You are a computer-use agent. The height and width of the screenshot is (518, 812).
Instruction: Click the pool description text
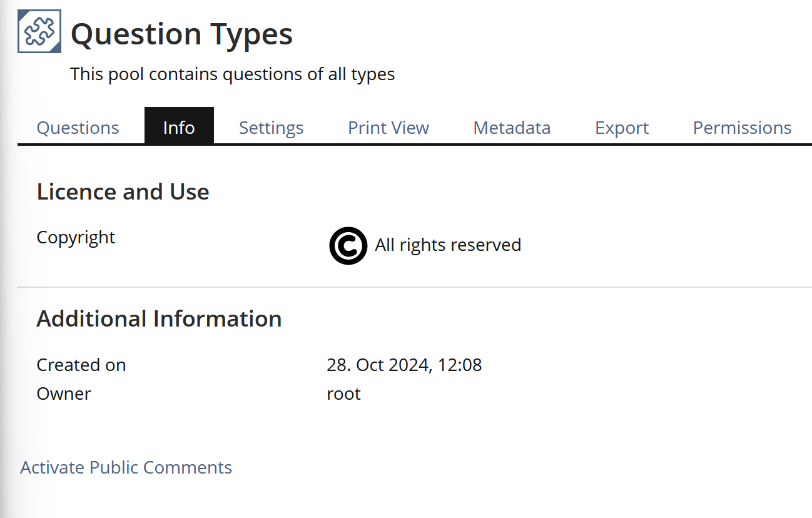pyautogui.click(x=232, y=74)
